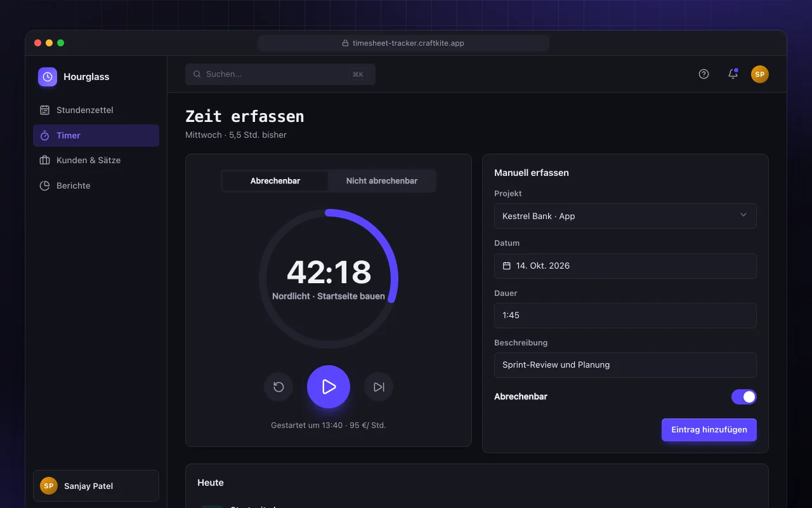The width and height of the screenshot is (812, 508).
Task: Click the Berichte pie chart icon
Action: click(x=44, y=185)
